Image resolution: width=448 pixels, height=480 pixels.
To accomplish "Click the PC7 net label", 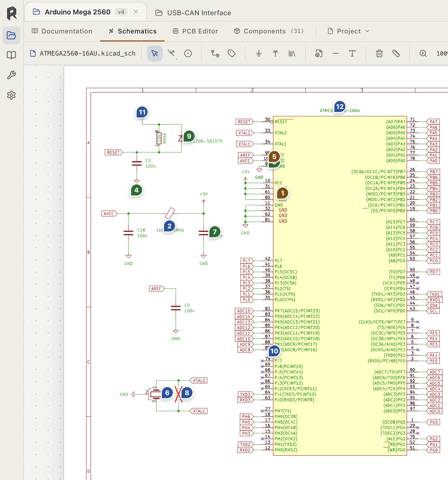I will pos(433,222).
